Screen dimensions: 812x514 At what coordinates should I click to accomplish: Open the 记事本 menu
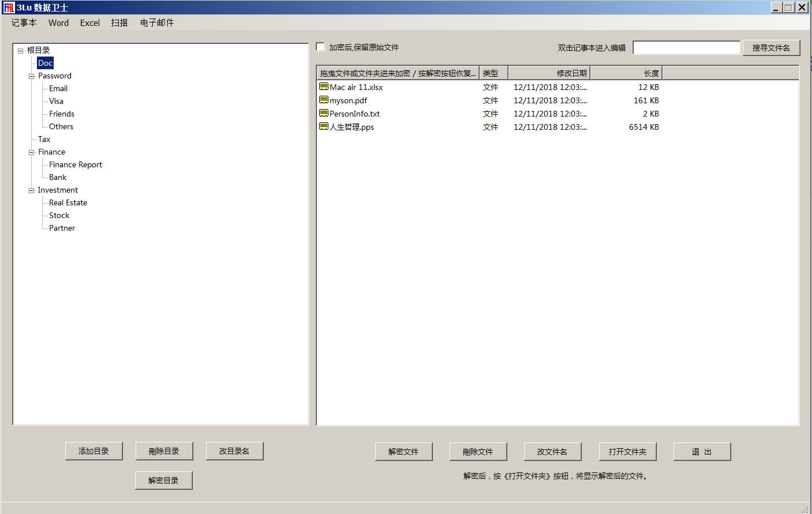click(x=24, y=23)
